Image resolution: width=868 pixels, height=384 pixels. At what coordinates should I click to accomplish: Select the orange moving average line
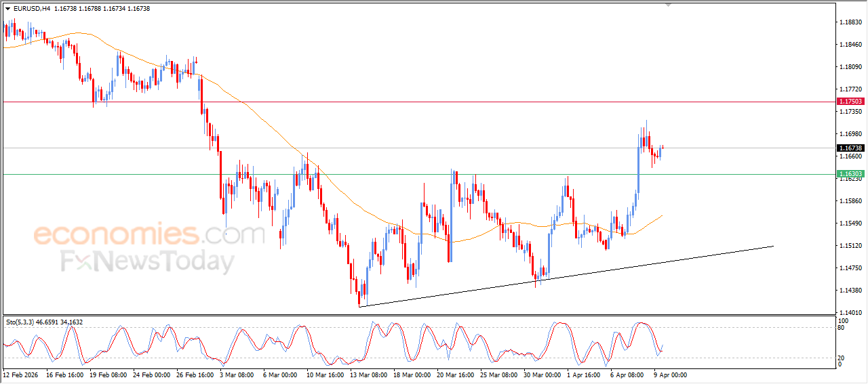tap(271, 128)
